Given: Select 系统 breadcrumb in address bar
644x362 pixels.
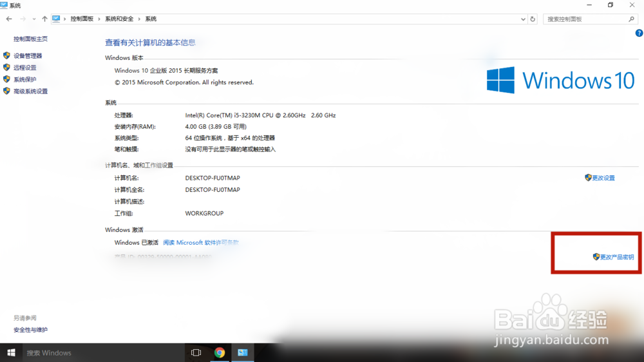Looking at the screenshot, I should tap(151, 19).
